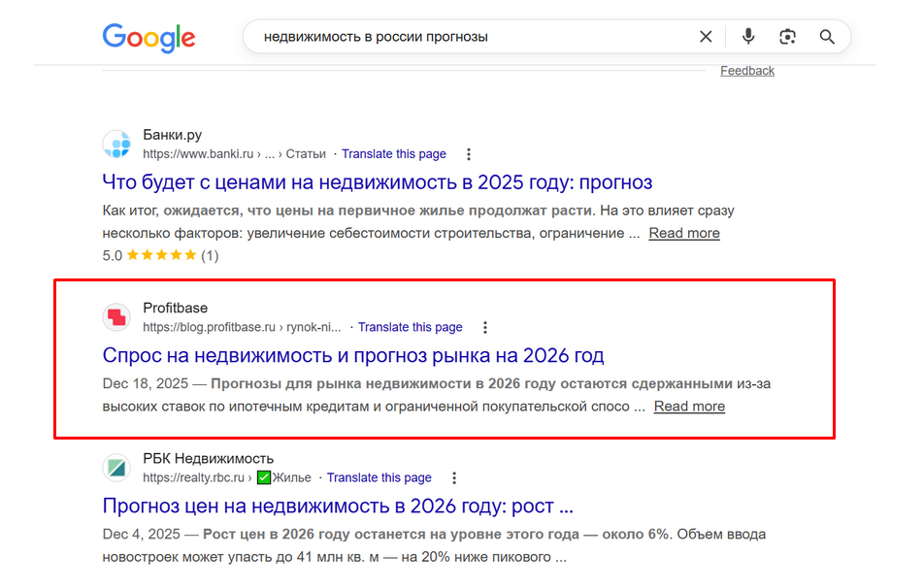
Task: Open three-dot menu for Банки.ру result
Action: (469, 154)
